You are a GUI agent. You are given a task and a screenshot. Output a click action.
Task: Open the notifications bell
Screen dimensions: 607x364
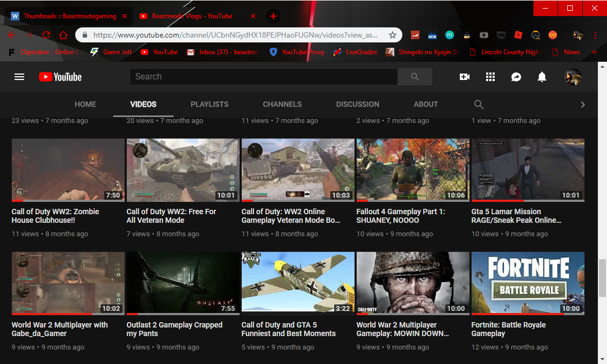tap(542, 77)
